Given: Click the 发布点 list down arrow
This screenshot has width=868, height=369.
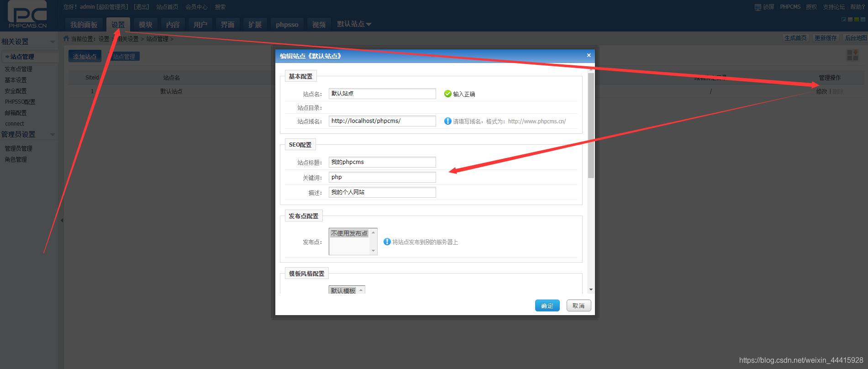Looking at the screenshot, I should (x=373, y=251).
